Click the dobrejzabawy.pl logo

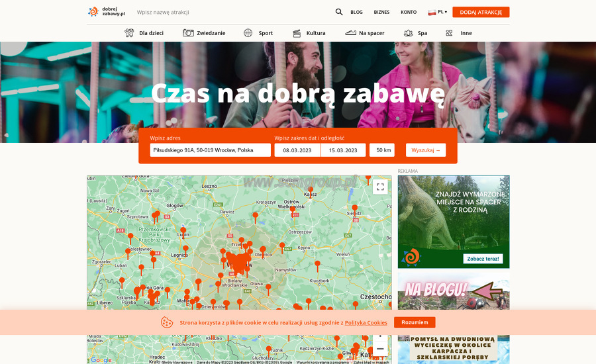click(x=107, y=12)
